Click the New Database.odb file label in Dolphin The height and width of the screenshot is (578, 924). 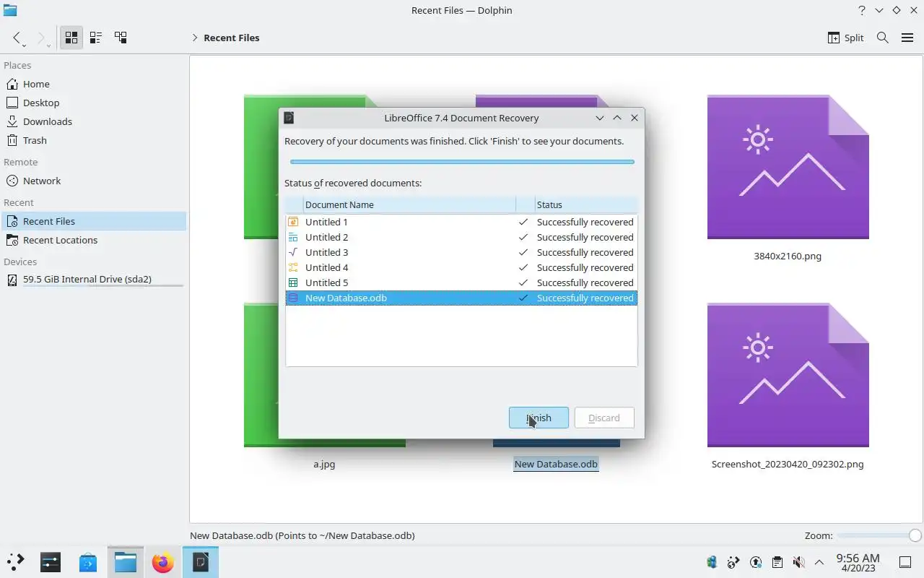[556, 464]
